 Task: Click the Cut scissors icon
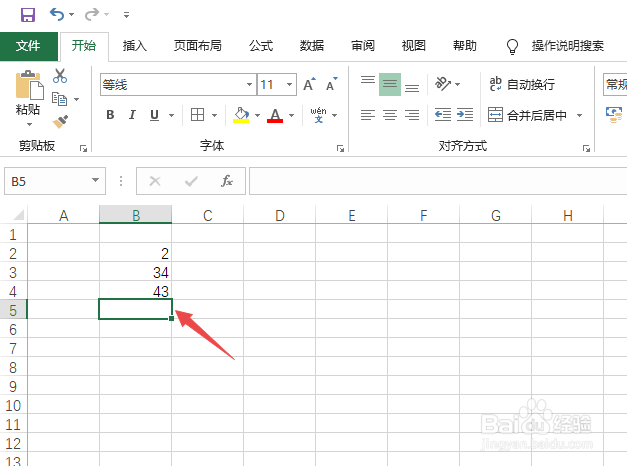pos(60,76)
